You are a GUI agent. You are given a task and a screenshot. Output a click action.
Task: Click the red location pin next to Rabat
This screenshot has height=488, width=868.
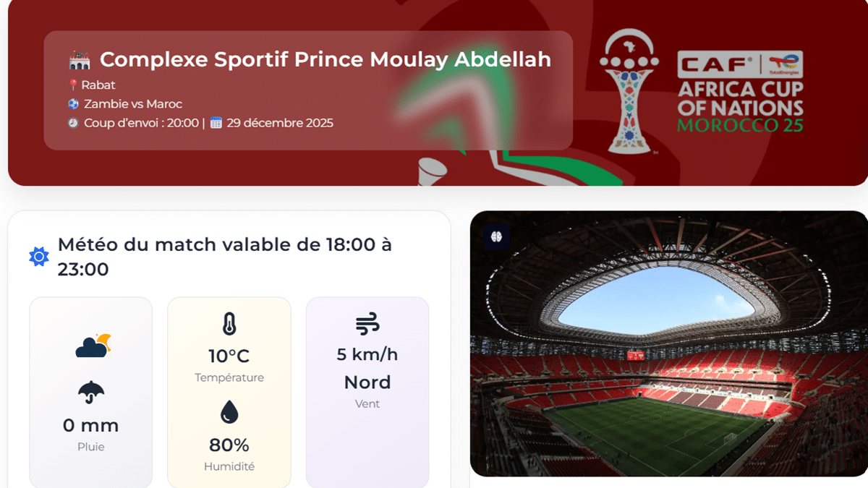73,85
